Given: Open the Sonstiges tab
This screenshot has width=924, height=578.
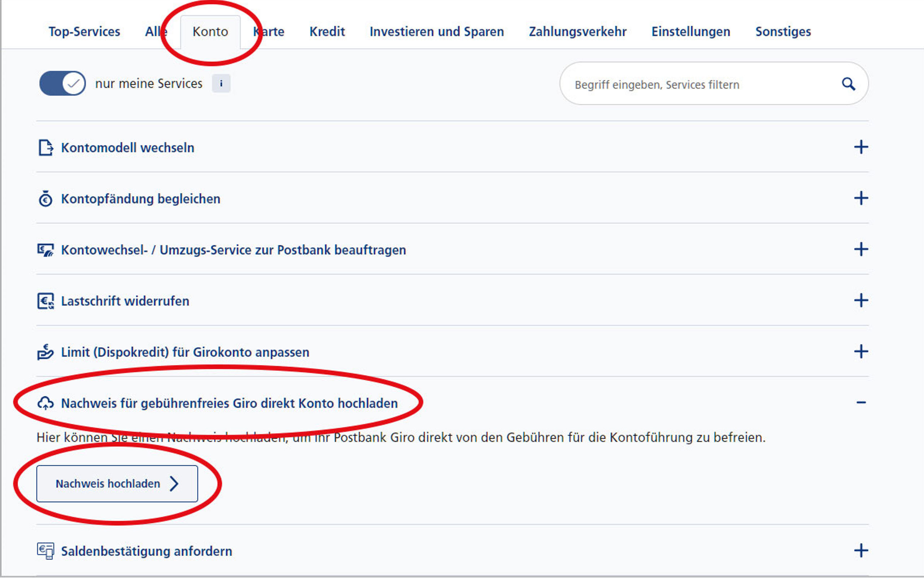Looking at the screenshot, I should tap(783, 32).
